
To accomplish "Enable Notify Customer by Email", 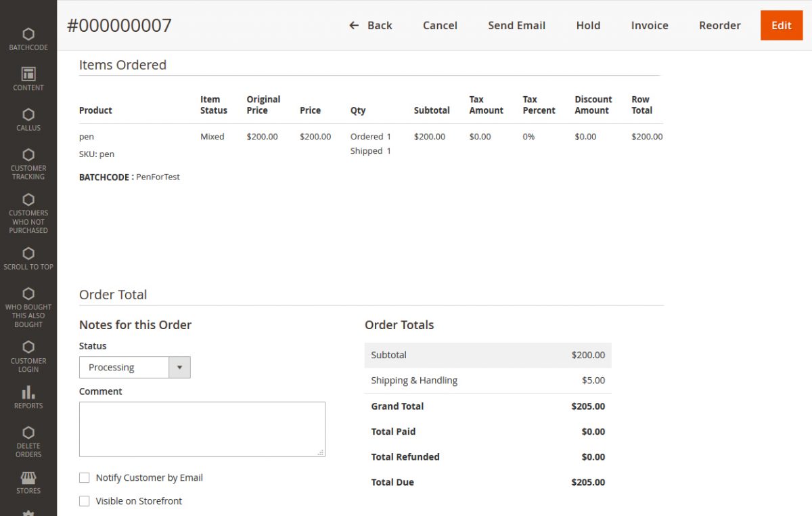I will [84, 477].
